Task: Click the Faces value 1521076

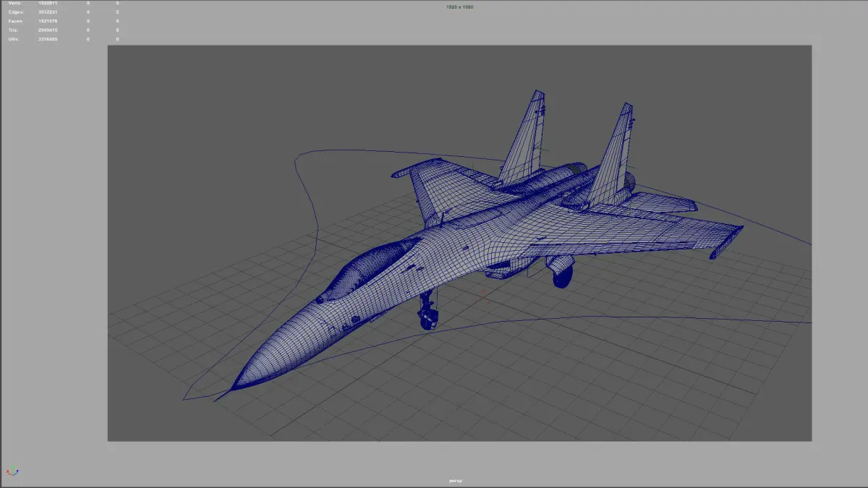Action: click(x=48, y=21)
